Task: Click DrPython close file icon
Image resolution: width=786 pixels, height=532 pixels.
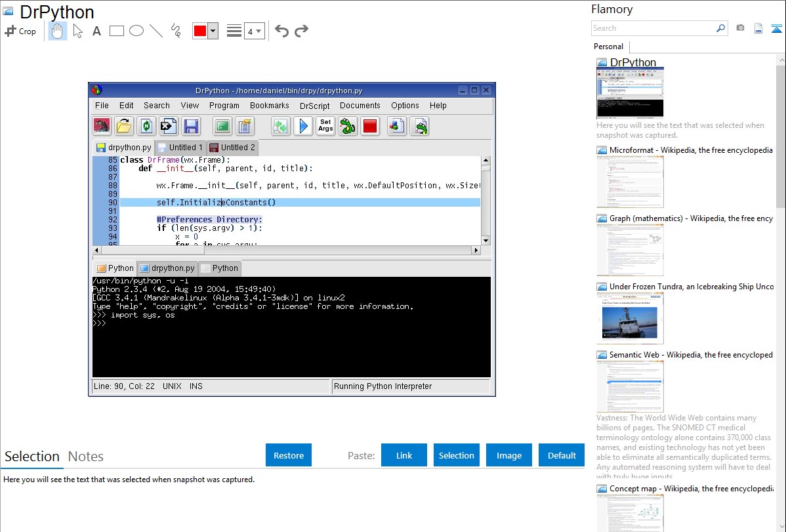Action: [x=169, y=126]
